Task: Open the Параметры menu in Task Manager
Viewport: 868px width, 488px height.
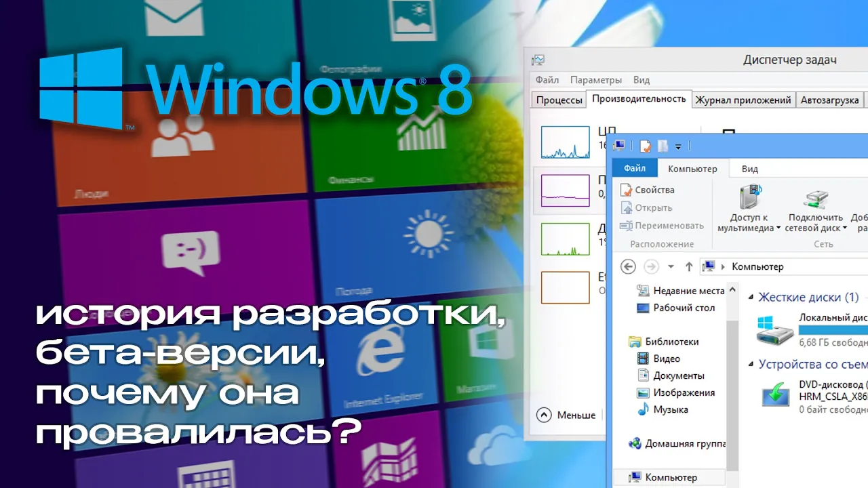Action: point(596,79)
